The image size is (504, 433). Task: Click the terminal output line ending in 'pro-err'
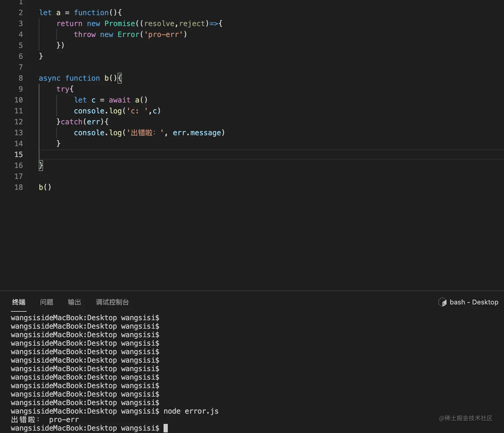pos(45,420)
